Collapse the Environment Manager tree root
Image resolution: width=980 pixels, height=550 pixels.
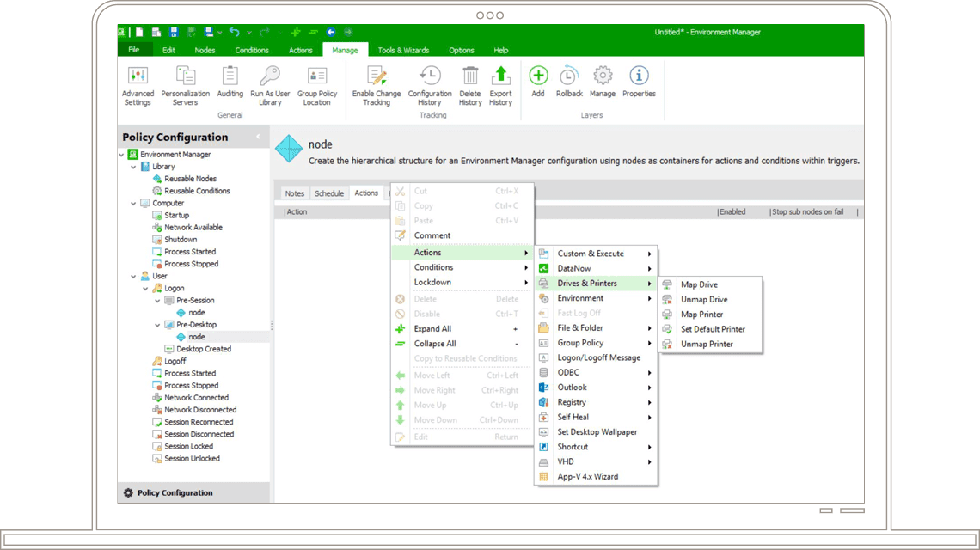(x=122, y=155)
